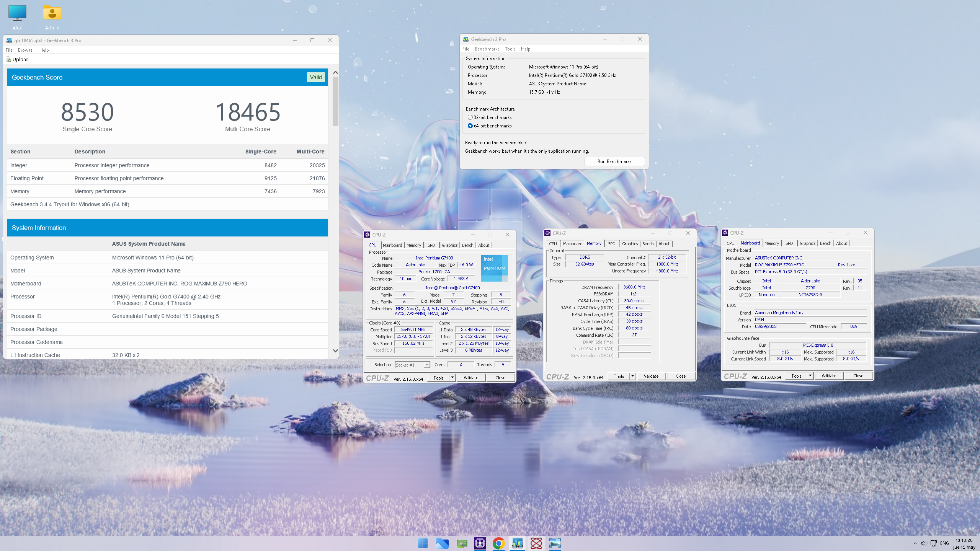
Task: Switch to About tab in CPU-Z Memory window
Action: (664, 244)
